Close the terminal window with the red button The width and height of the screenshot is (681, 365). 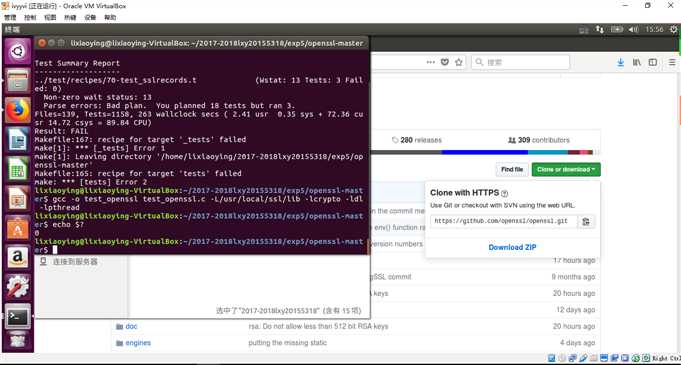pos(42,43)
